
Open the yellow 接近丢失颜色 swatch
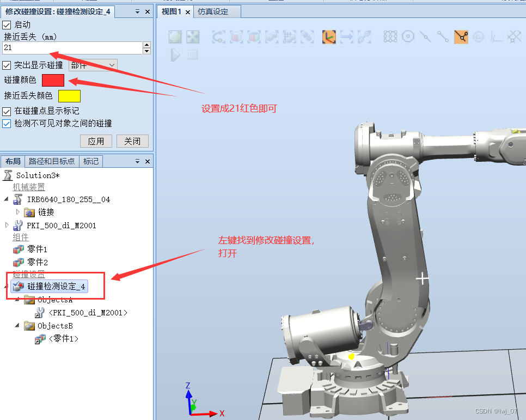tap(70, 96)
